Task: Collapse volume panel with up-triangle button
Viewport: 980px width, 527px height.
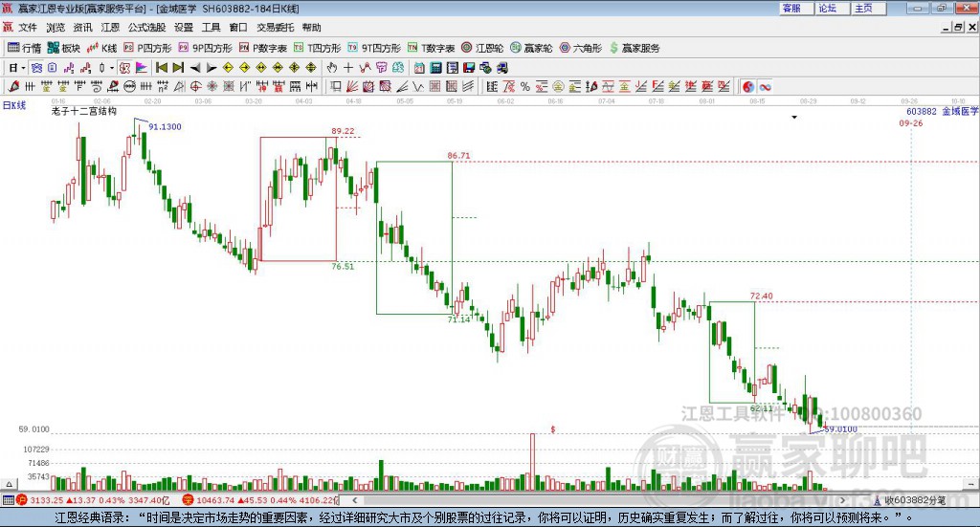Action: pyautogui.click(x=9, y=484)
